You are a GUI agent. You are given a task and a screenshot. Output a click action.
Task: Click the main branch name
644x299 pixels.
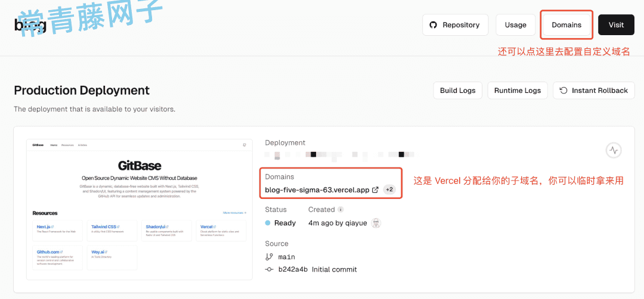pyautogui.click(x=286, y=257)
